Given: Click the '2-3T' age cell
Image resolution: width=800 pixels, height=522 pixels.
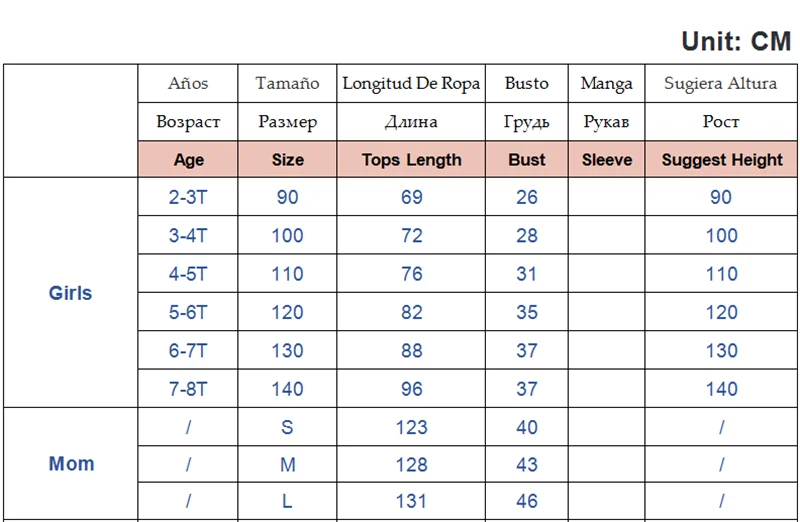Looking at the screenshot, I should tap(188, 197).
